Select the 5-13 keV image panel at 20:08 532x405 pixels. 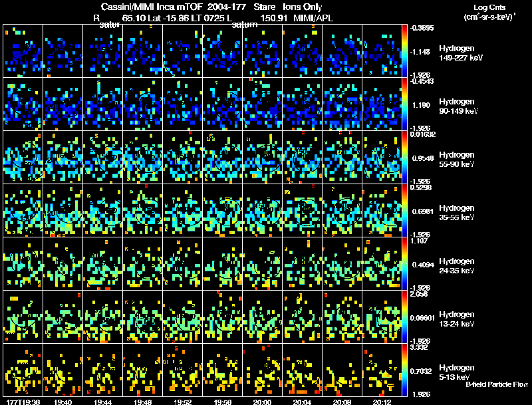(342, 370)
